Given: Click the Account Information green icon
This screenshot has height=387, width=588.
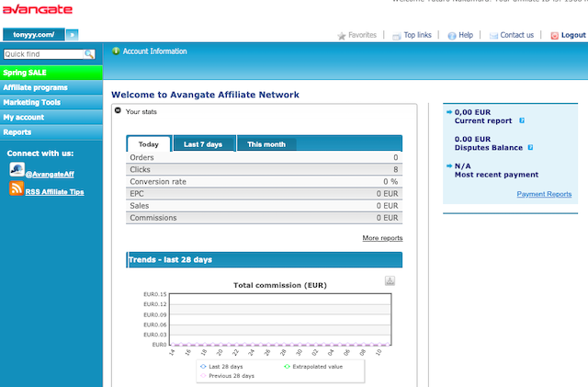Looking at the screenshot, I should (116, 51).
